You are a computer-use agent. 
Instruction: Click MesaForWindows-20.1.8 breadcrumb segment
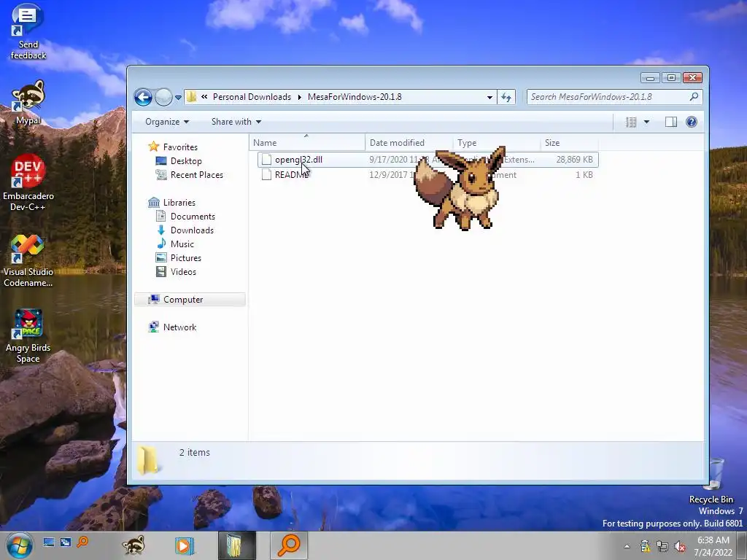click(355, 97)
